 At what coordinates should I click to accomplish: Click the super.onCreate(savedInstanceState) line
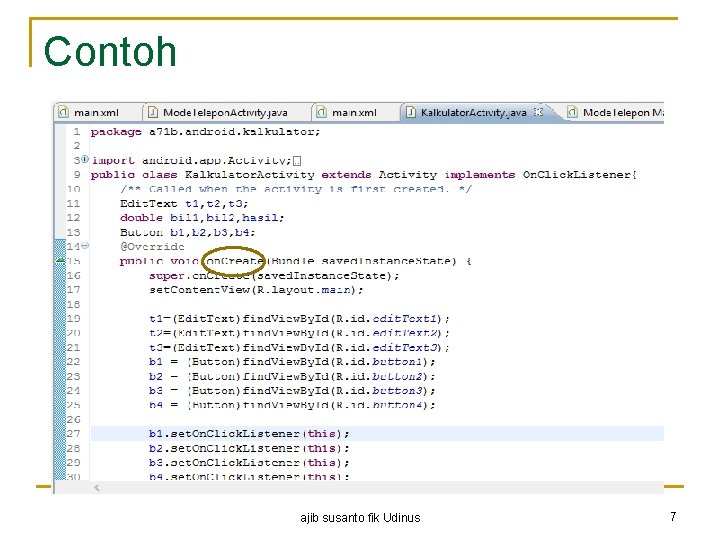tap(274, 276)
